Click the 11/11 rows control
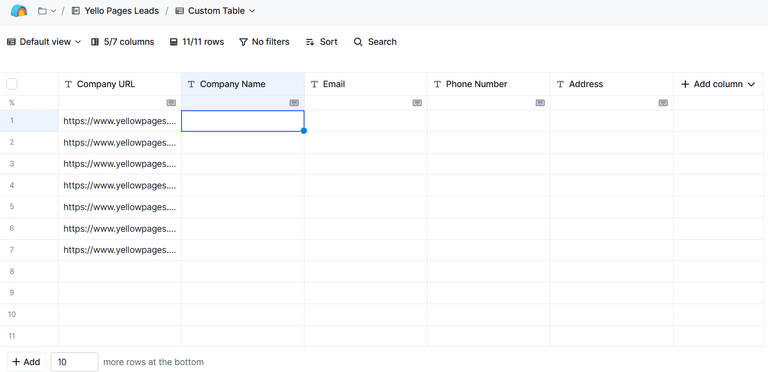768x372 pixels. [x=197, y=42]
